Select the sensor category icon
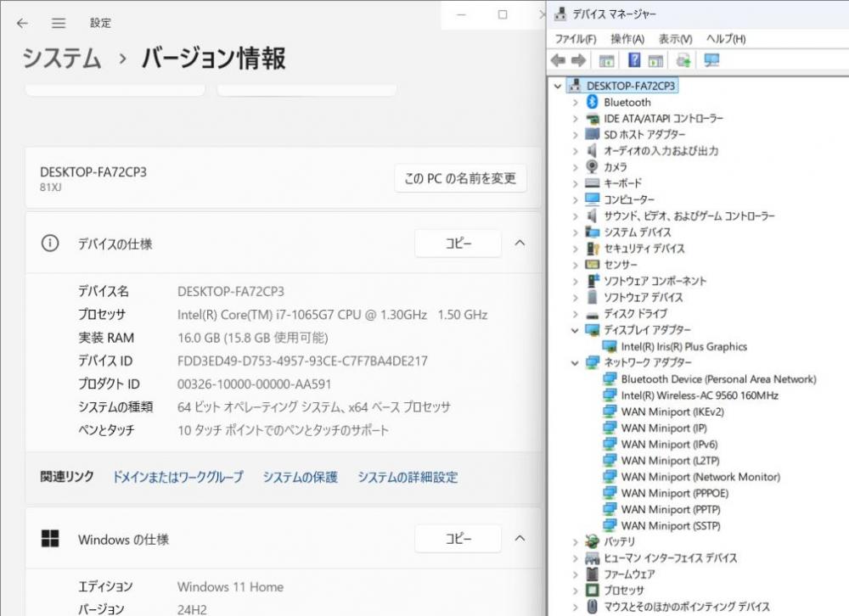The height and width of the screenshot is (616, 849). (x=593, y=265)
